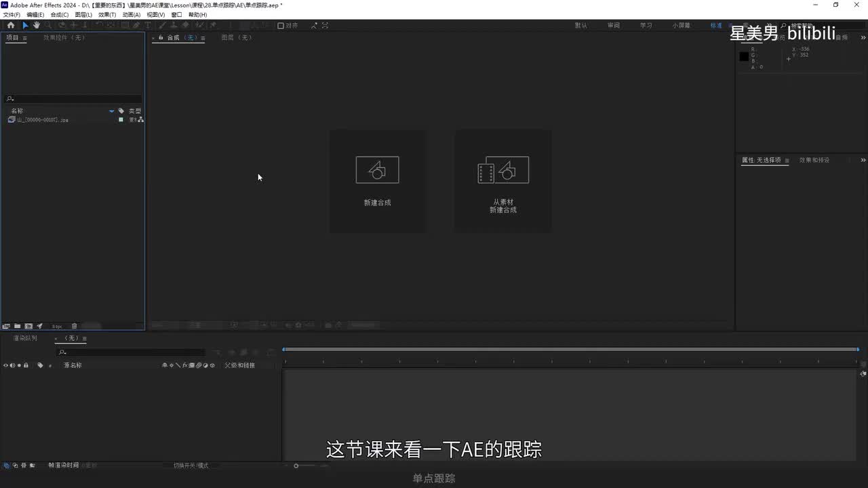Switch to 小屏幕 workspace

click(682, 26)
